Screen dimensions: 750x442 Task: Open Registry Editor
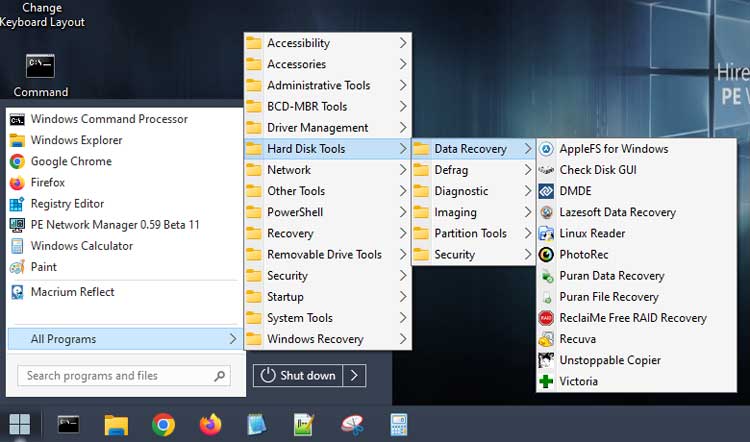pos(124,203)
